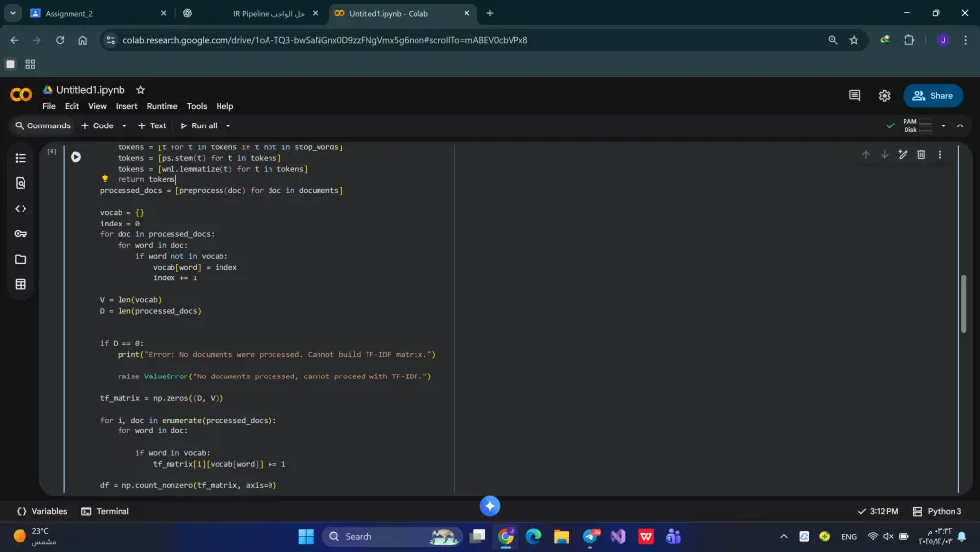This screenshot has width=980, height=552.
Task: Open the Run all dropdown arrow
Action: pos(228,125)
